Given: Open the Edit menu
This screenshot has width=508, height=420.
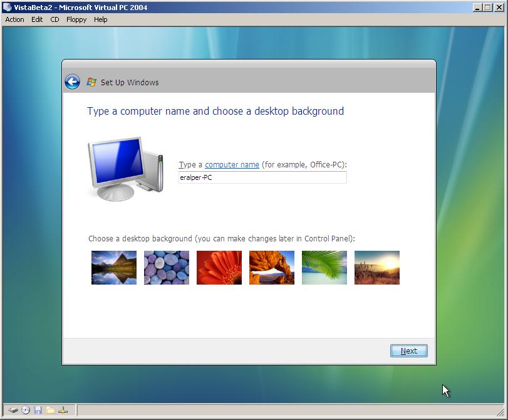Looking at the screenshot, I should [x=36, y=19].
